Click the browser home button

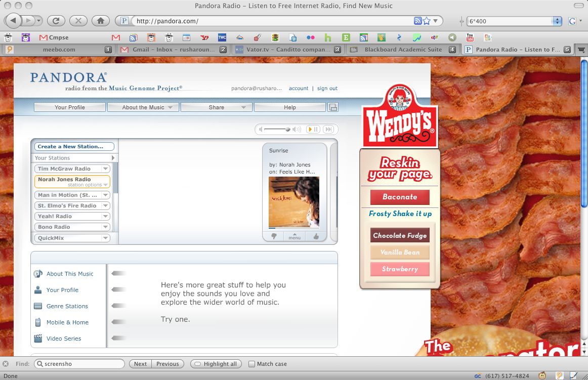(101, 21)
